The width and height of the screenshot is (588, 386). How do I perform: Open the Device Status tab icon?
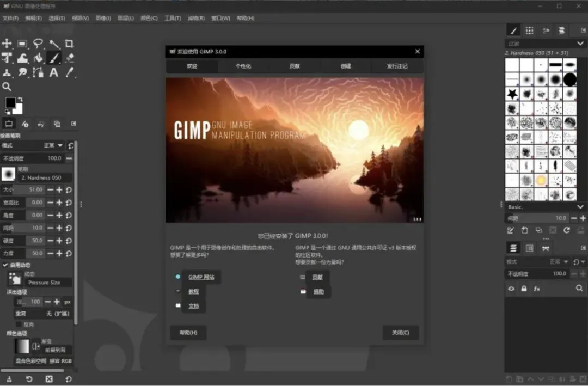24,124
